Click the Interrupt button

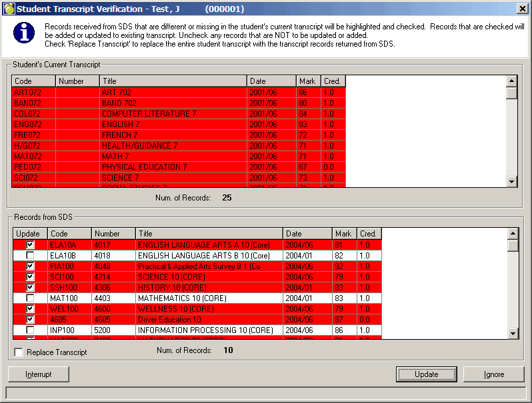pyautogui.click(x=38, y=374)
